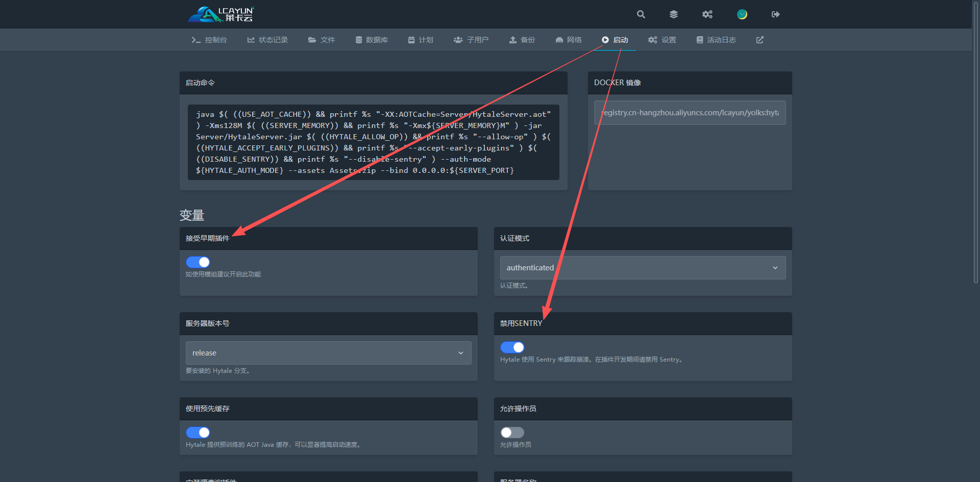The image size is (980, 482).
Task: Click the external link icon in nav bar
Action: (x=760, y=40)
